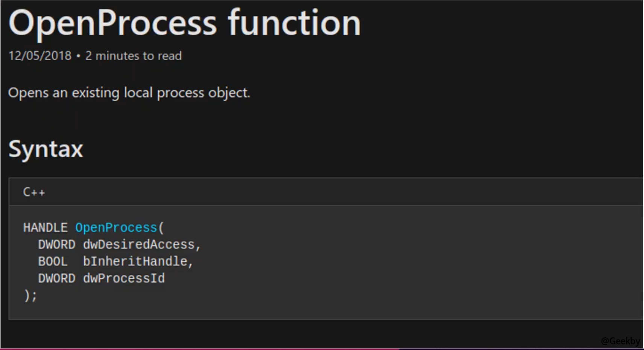
Task: Click the blue OpenProcess link in code
Action: pyautogui.click(x=116, y=228)
